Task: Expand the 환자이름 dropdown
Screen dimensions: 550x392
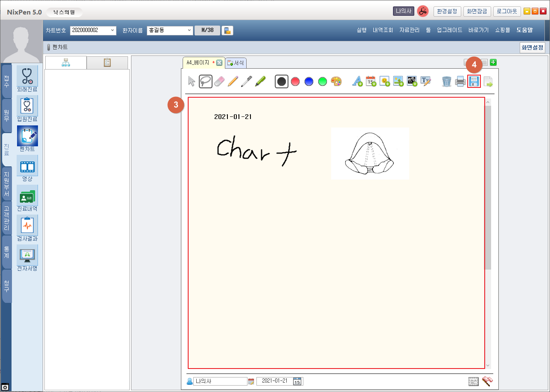Action: (x=189, y=30)
